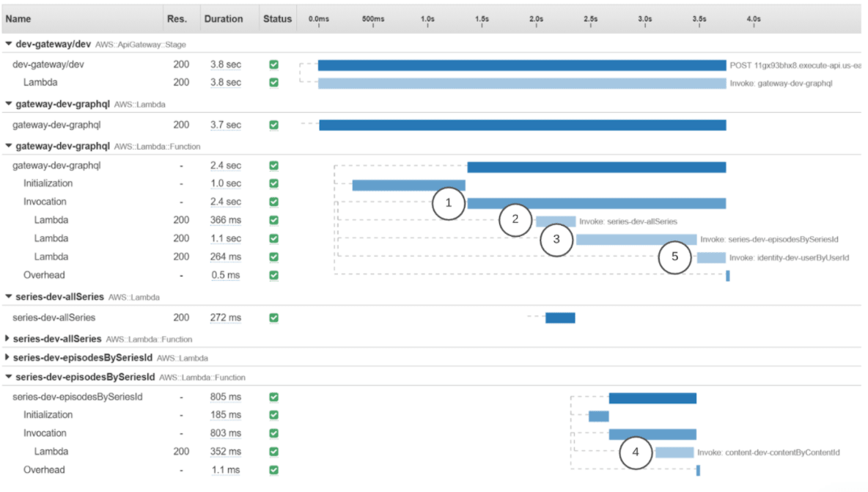The image size is (868, 492).
Task: Click the '352 ms' duration value
Action: coord(225,452)
